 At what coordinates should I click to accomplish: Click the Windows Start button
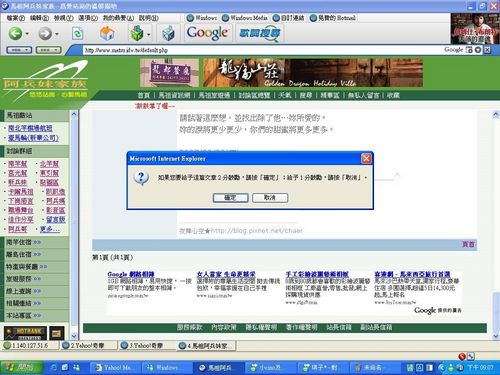[22, 367]
